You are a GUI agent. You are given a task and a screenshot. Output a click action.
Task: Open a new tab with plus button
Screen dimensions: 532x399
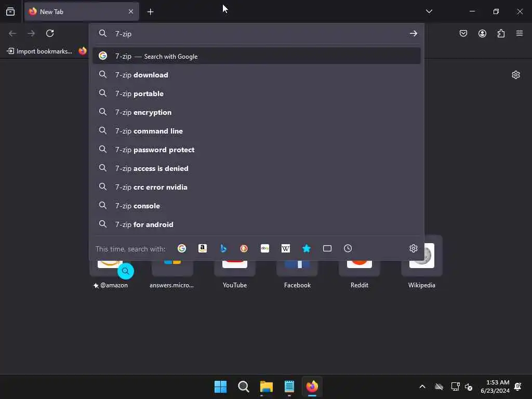[150, 12]
